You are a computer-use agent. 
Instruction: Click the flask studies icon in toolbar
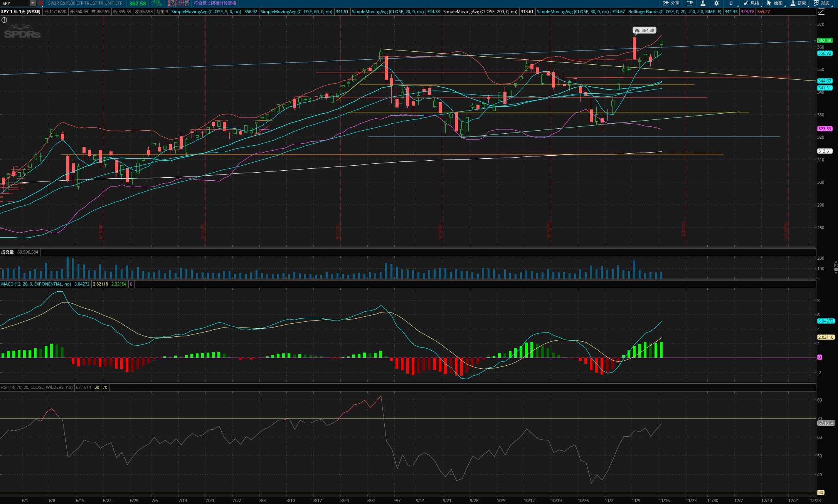coord(703,3)
